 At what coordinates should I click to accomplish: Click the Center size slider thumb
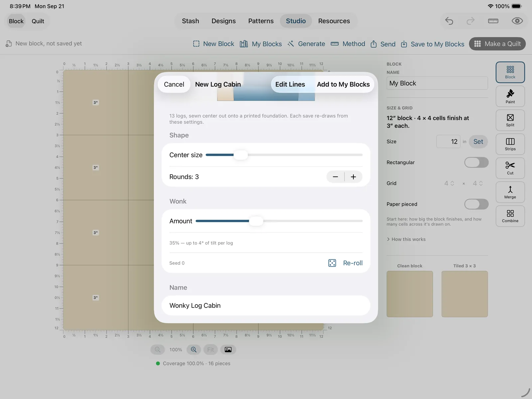(241, 155)
